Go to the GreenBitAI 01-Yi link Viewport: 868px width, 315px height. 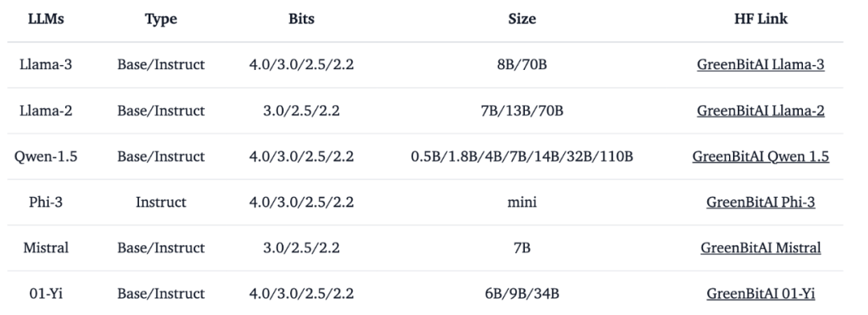(760, 293)
